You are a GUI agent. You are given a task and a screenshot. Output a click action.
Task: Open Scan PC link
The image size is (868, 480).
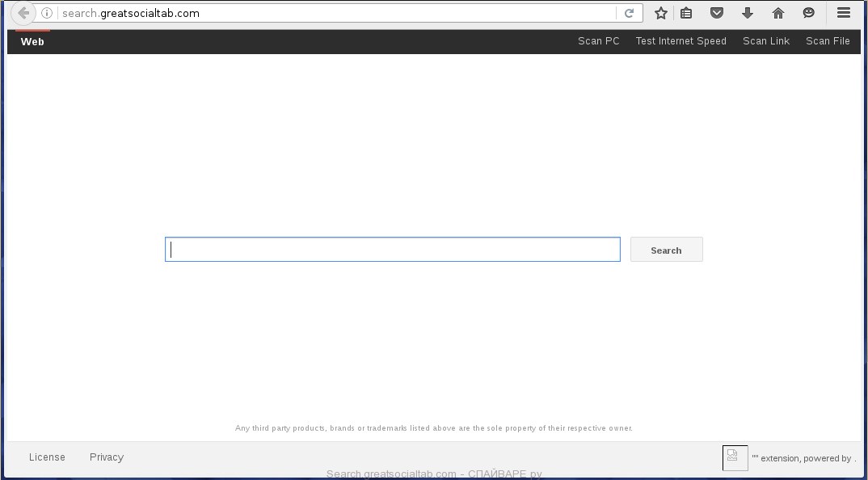pyautogui.click(x=598, y=41)
